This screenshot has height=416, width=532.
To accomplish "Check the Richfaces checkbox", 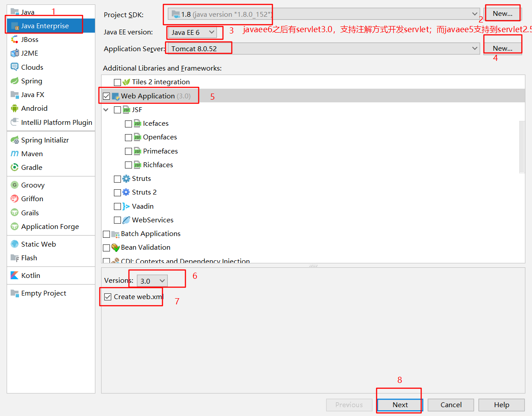I will [x=128, y=165].
